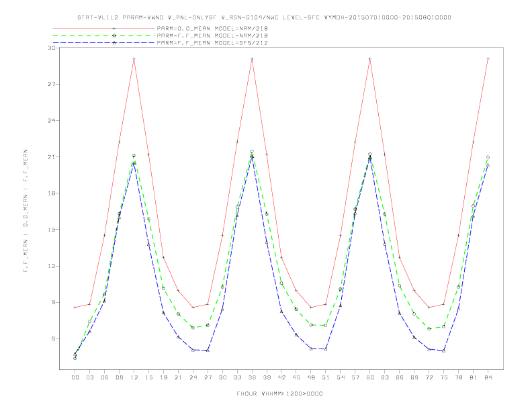Click x-axis forecast hour label 69
The width and height of the screenshot is (532, 411).
pos(414,377)
